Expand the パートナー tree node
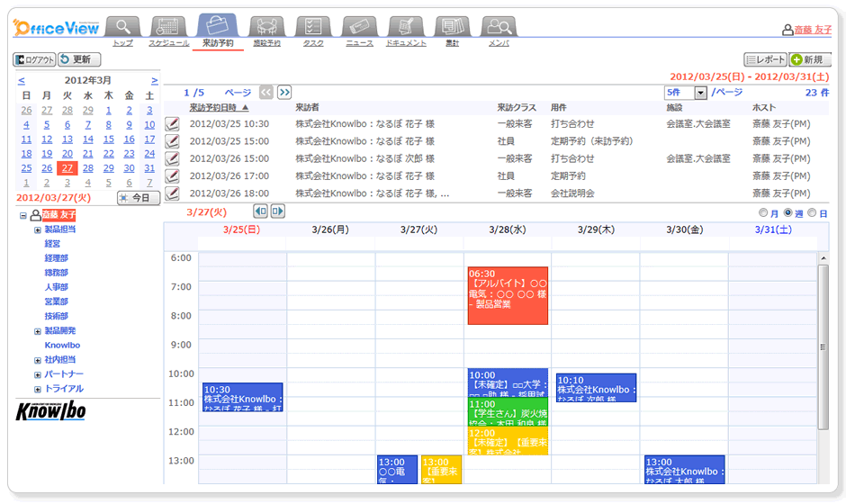 click(x=37, y=374)
